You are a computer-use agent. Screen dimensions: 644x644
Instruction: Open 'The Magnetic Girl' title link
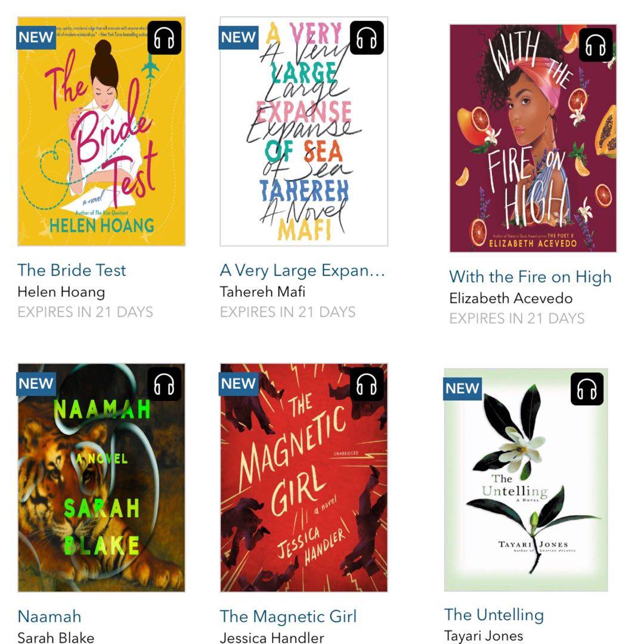[x=288, y=616]
